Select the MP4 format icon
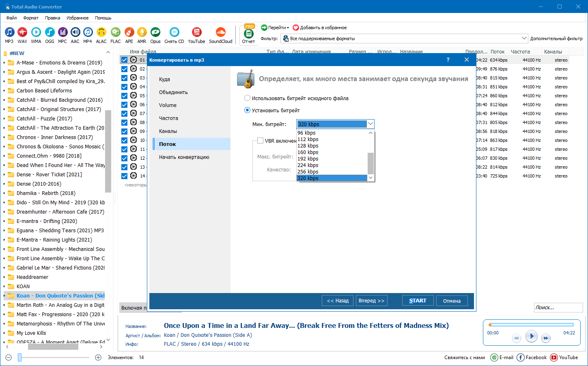 coord(88,35)
